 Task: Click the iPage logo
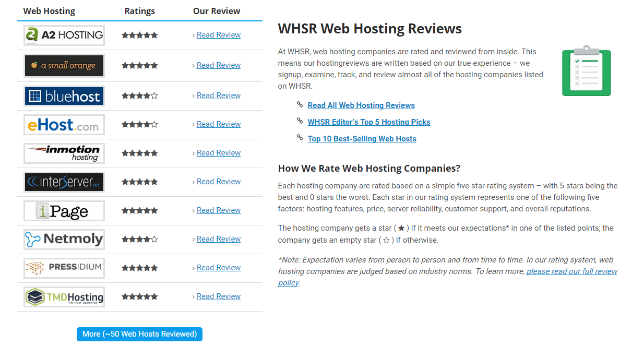[x=64, y=211]
